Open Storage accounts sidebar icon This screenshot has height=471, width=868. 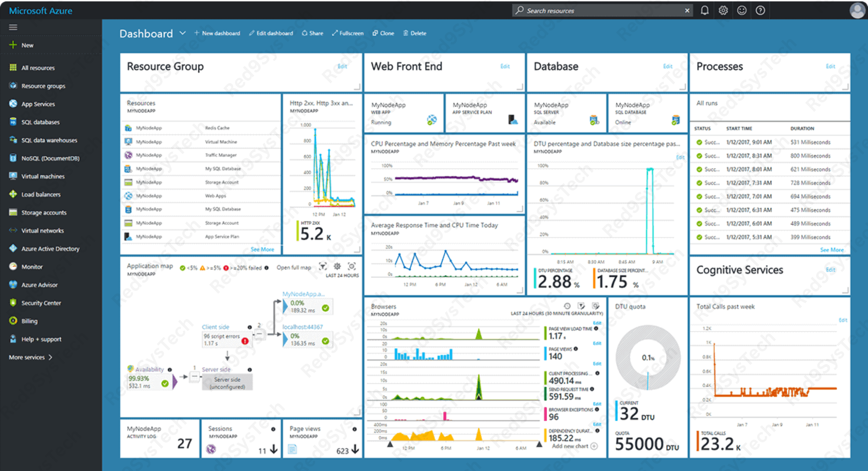13,212
